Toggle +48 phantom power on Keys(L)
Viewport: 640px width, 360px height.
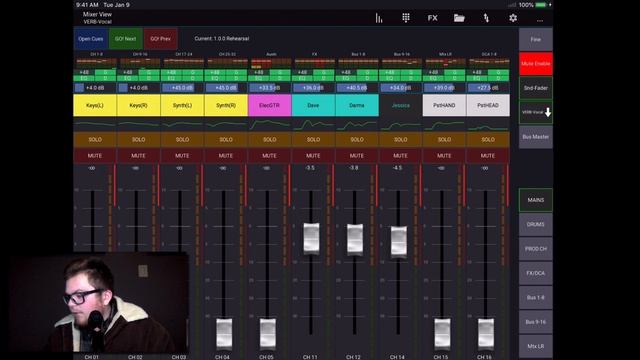click(84, 72)
